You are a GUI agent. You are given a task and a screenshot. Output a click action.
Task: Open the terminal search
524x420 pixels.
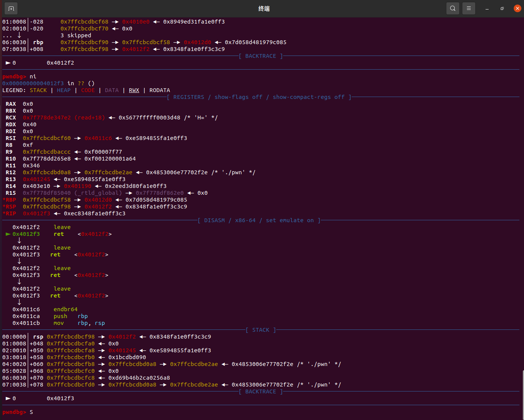tap(452, 8)
